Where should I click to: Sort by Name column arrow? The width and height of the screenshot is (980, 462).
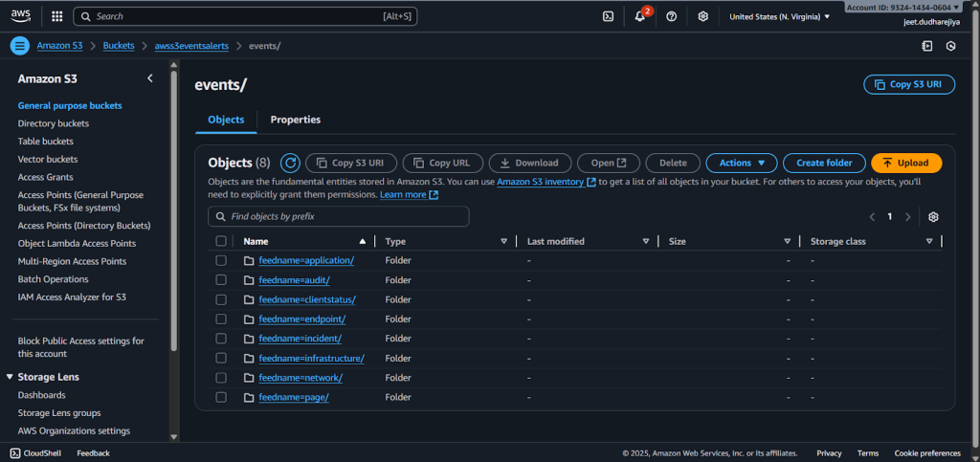point(363,241)
